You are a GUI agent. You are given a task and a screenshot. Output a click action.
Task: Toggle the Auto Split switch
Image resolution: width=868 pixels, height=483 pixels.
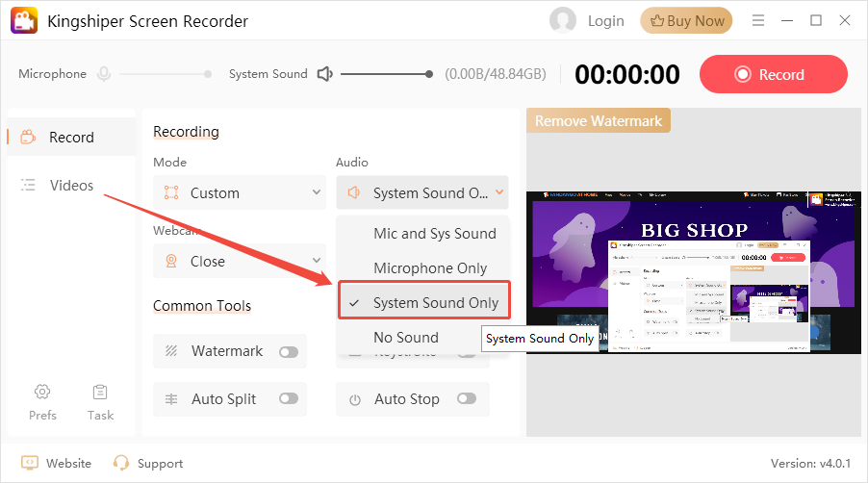pos(289,399)
